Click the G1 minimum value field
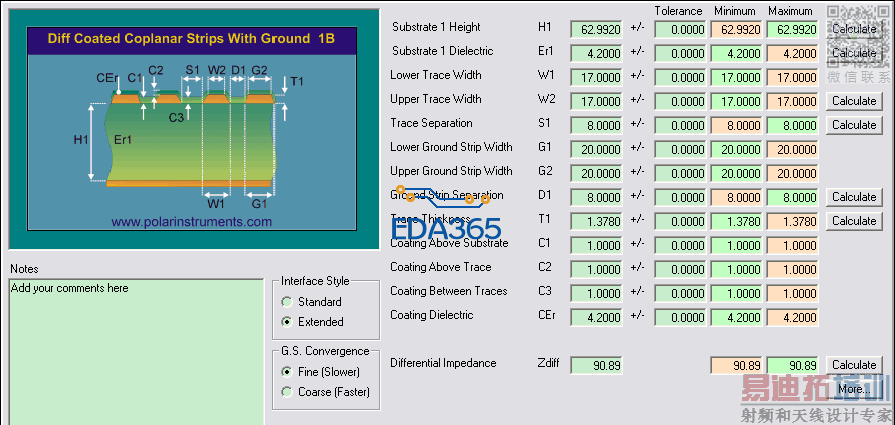The height and width of the screenshot is (425, 895). [x=736, y=149]
